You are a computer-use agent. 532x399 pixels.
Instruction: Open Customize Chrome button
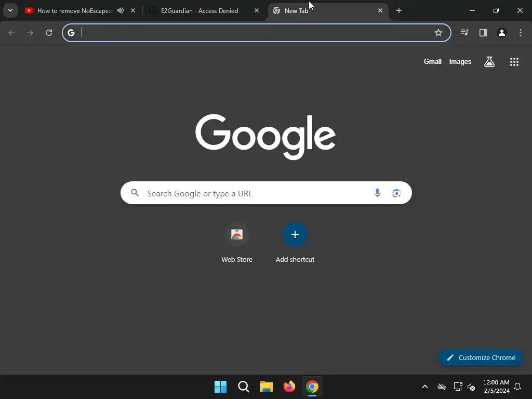coord(481,357)
